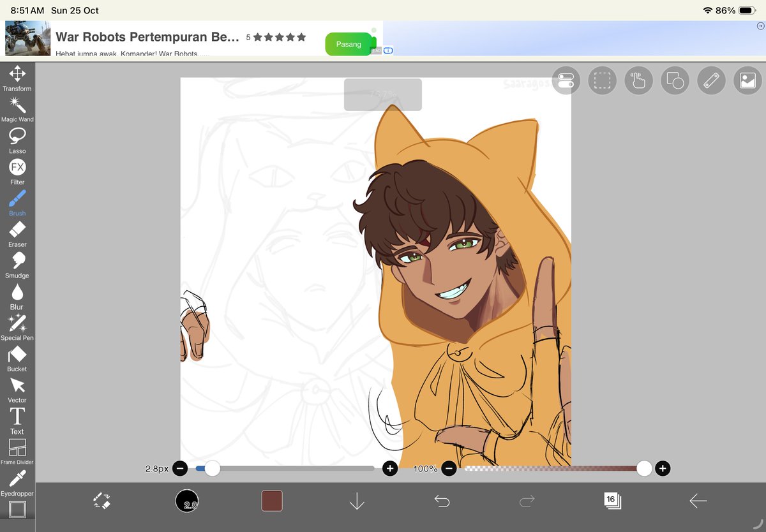The width and height of the screenshot is (766, 532).
Task: Choose the Magic Wand tool
Action: 17,110
